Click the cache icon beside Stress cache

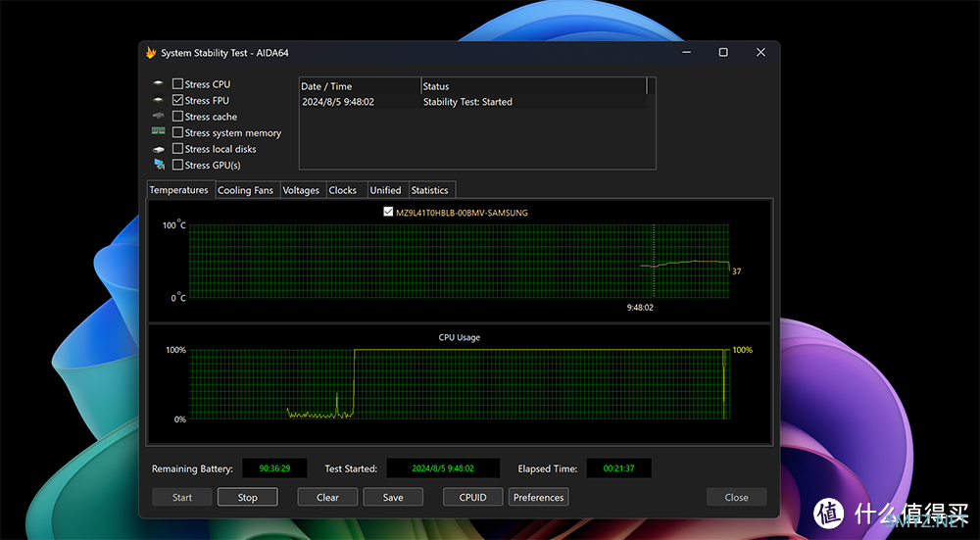tap(159, 116)
